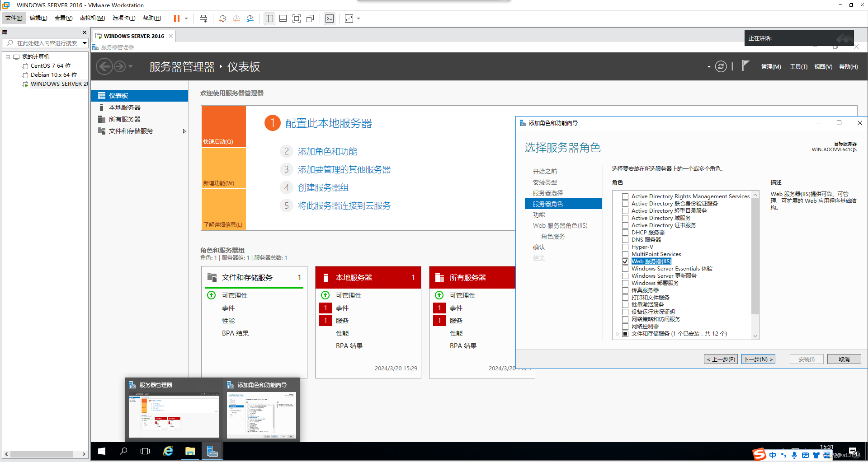The width and height of the screenshot is (868, 462).
Task: Refresh the Server Manager dashboard
Action: [721, 66]
